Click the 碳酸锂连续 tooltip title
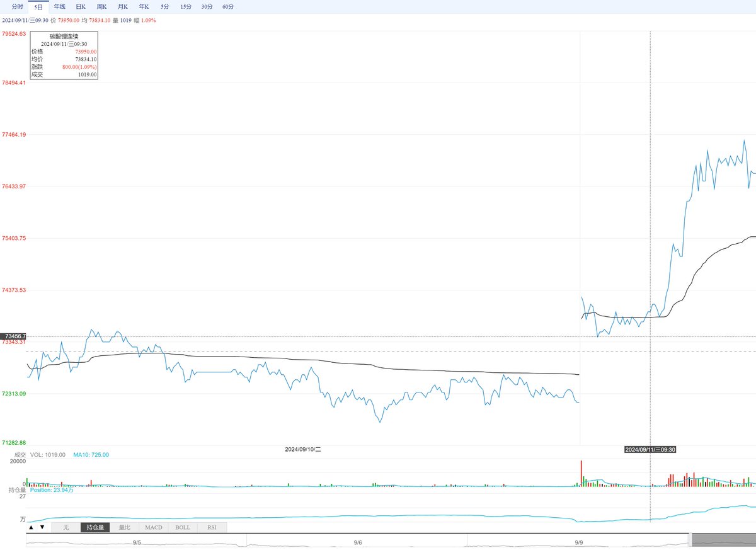Image resolution: width=756 pixels, height=555 pixels. click(64, 37)
